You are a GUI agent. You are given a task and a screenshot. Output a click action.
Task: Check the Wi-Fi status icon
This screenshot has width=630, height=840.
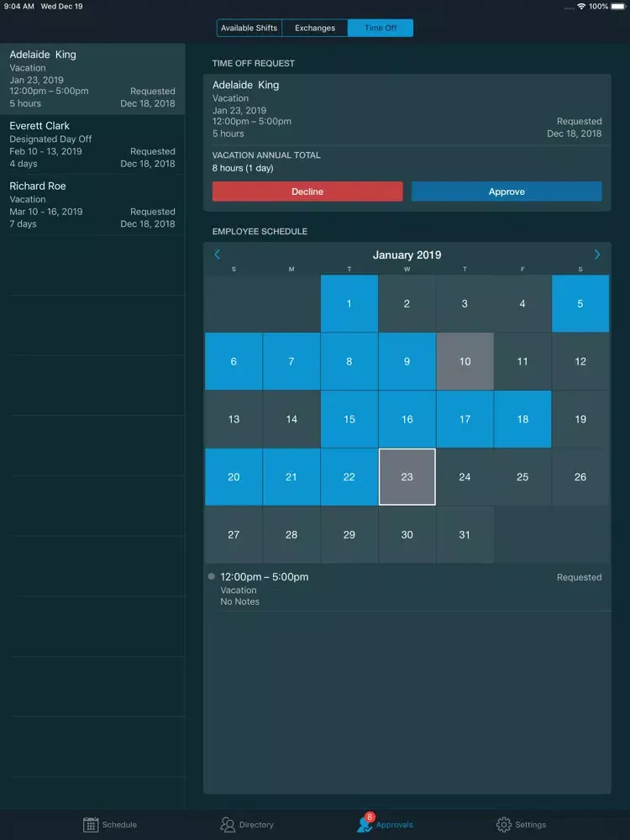[x=581, y=7]
